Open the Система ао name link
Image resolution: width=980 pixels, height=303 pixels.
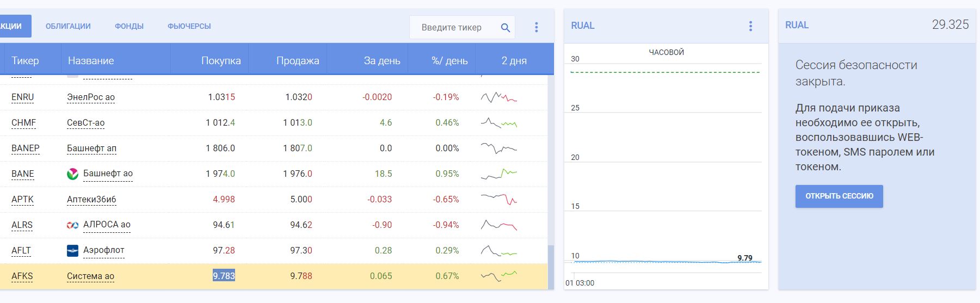(x=90, y=276)
